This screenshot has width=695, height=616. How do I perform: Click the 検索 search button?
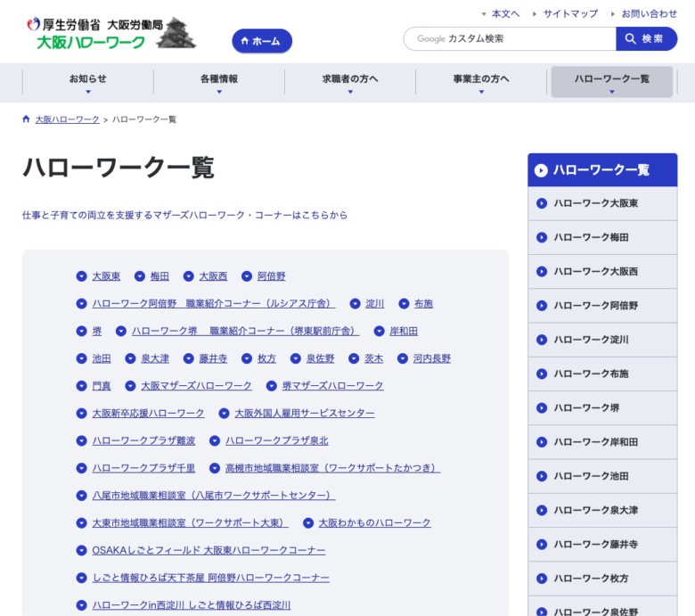coord(646,38)
